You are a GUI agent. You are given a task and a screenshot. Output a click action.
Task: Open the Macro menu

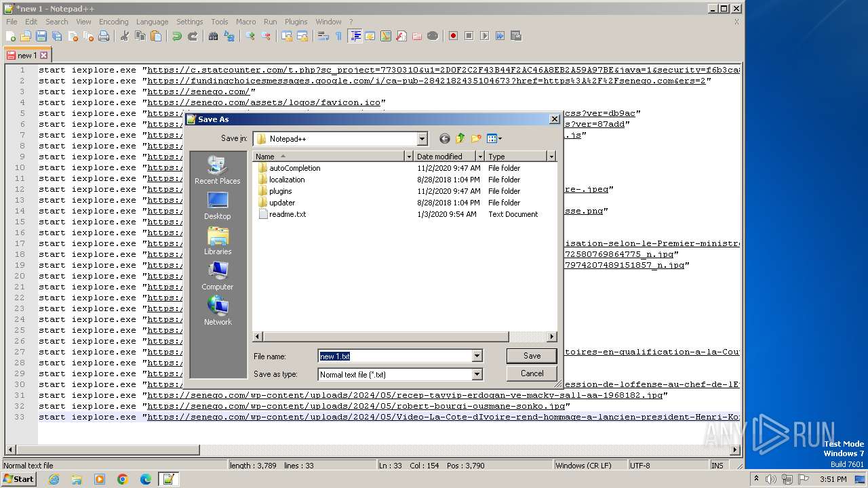coord(245,22)
